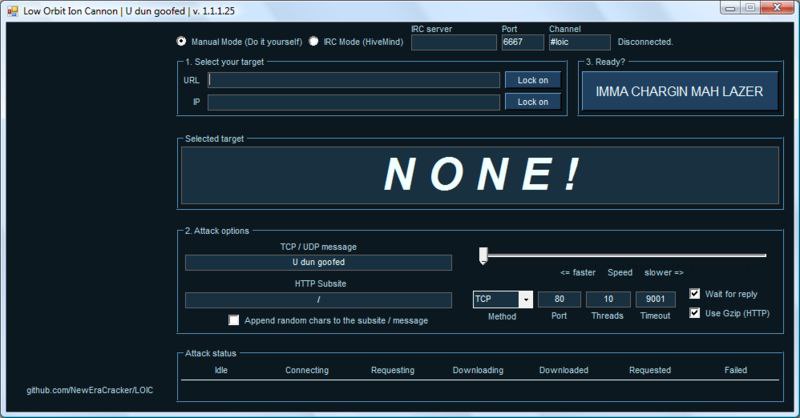The image size is (800, 418).
Task: Click the IRC server input field
Action: point(453,43)
